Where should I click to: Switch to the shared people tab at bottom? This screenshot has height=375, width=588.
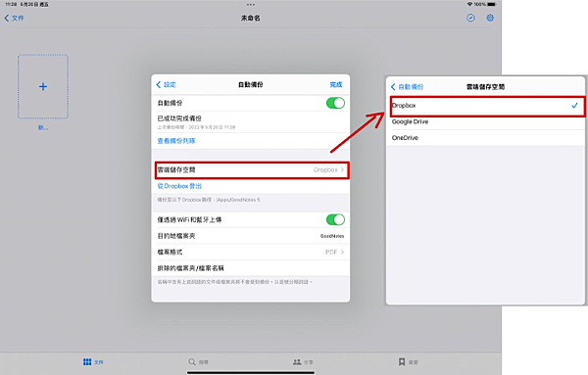(303, 362)
